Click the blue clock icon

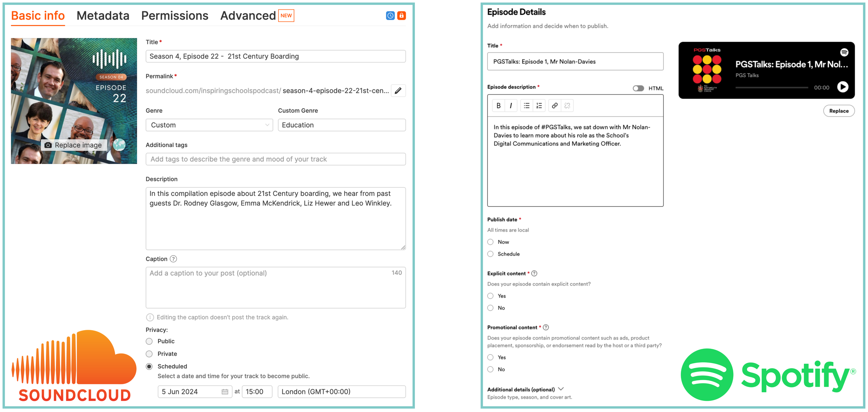pos(390,16)
